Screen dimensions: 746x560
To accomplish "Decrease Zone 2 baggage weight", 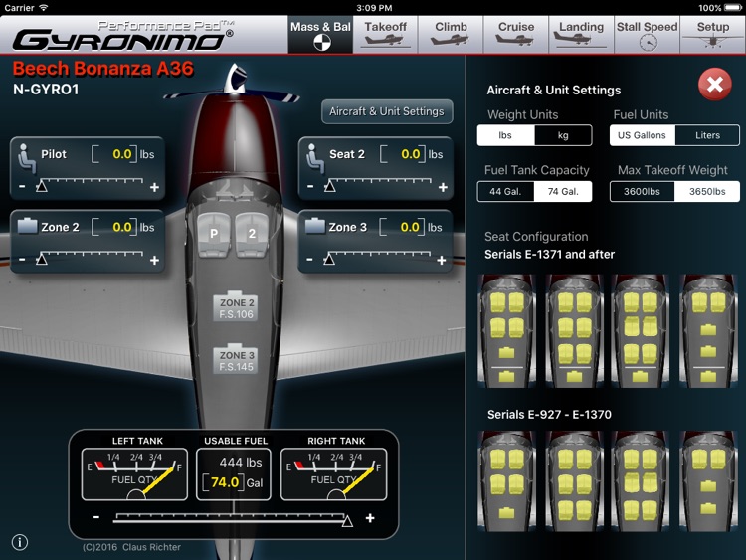I will (22, 260).
